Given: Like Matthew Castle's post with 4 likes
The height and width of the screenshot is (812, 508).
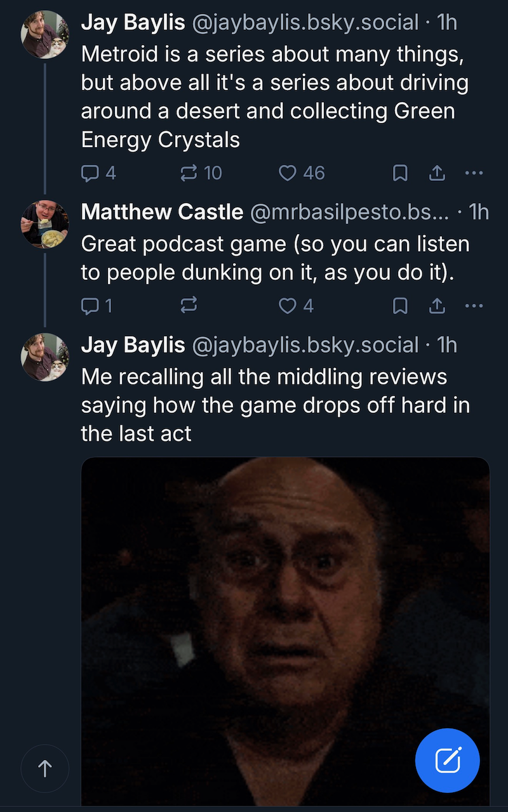Looking at the screenshot, I should pos(296,306).
